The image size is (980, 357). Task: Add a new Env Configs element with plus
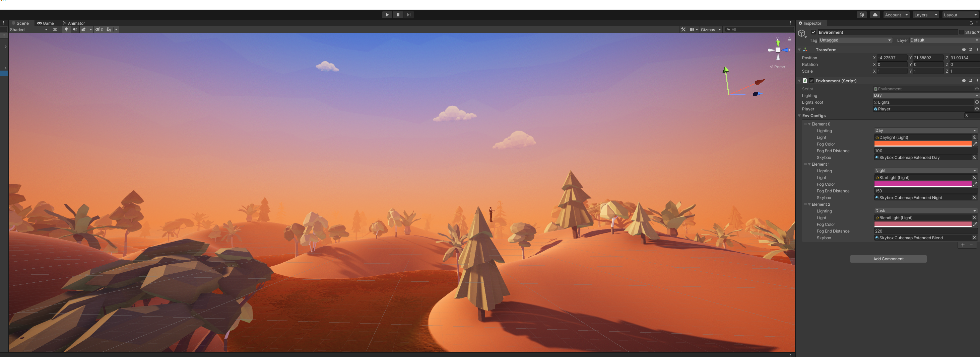(963, 245)
